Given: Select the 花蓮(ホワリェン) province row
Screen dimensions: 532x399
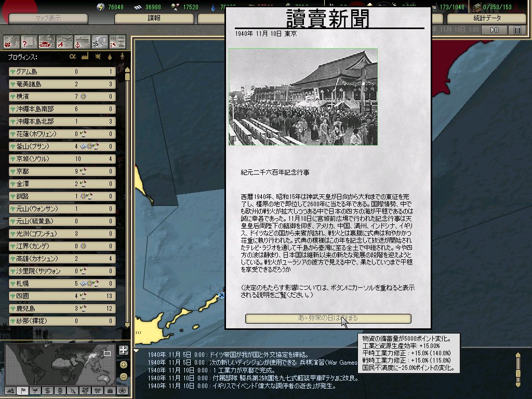Looking at the screenshot, I should pyautogui.click(x=62, y=134).
